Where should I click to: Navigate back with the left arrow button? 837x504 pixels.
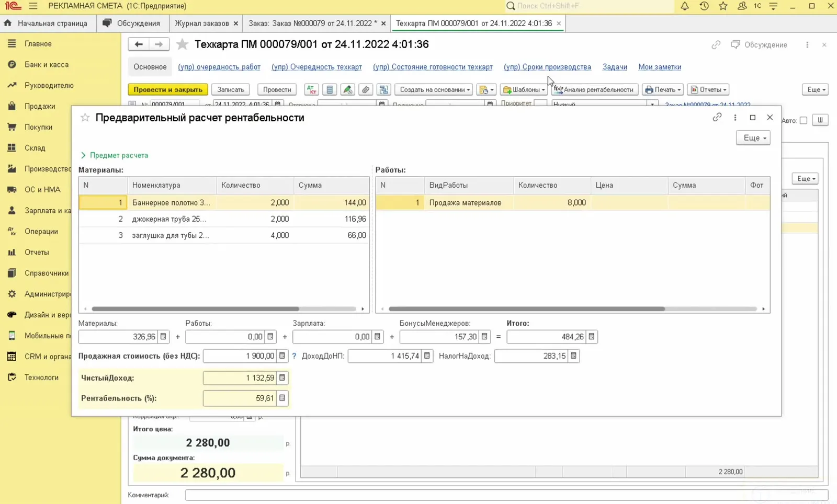(x=139, y=44)
